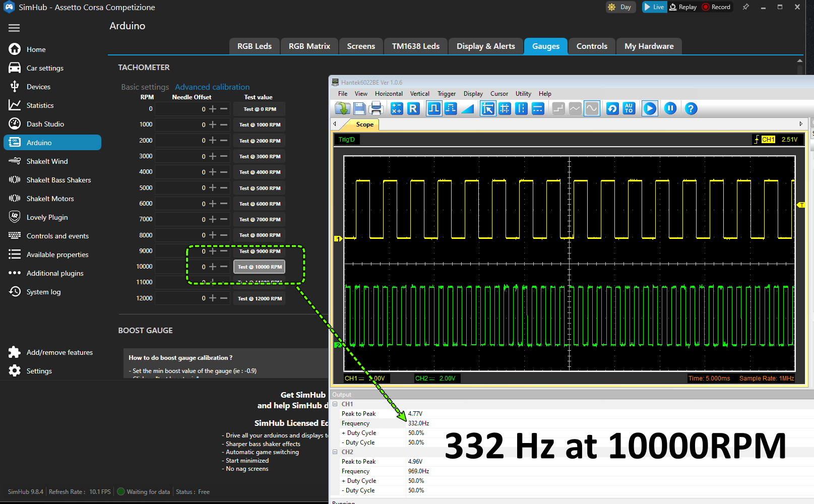Switch to Display & Alerts tab

[486, 46]
